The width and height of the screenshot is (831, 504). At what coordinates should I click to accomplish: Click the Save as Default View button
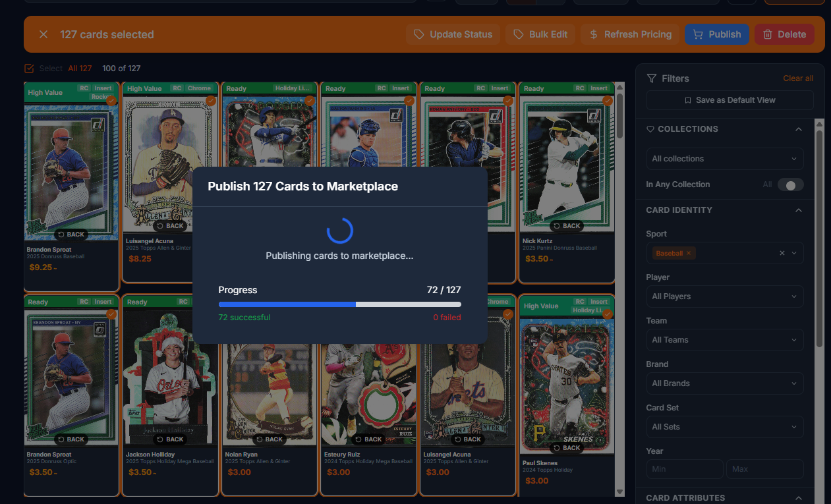click(730, 100)
